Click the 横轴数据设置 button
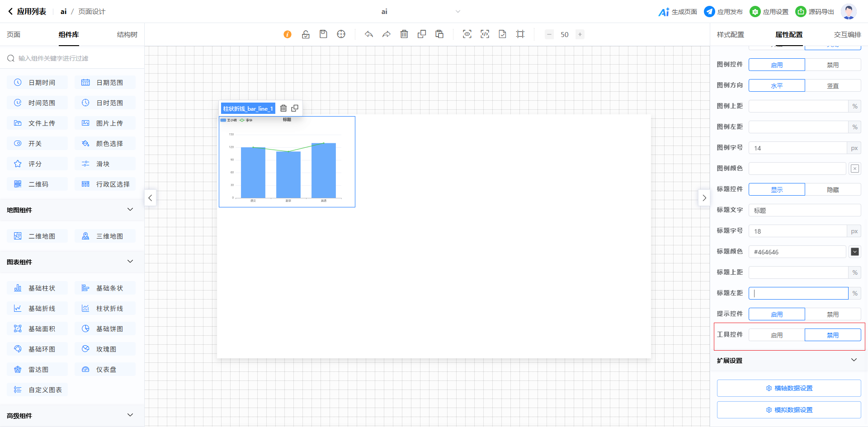 (789, 388)
